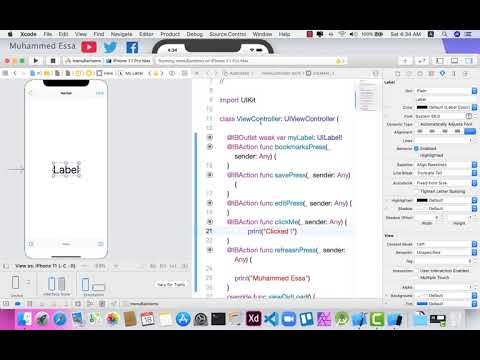This screenshot has height=360, width=480.
Task: Show the Size inspector ruler icon
Action: coord(454,73)
